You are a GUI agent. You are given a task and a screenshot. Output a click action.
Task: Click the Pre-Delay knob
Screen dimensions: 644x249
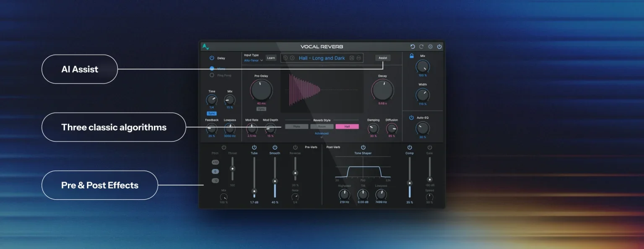tap(261, 90)
